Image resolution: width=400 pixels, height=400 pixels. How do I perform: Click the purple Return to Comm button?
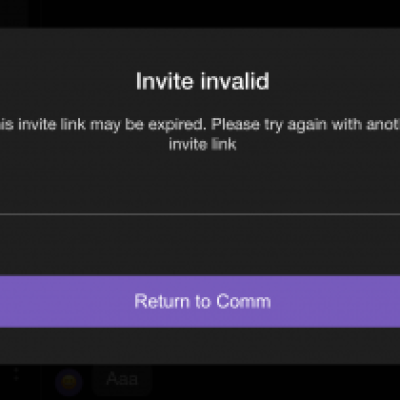tap(200, 301)
